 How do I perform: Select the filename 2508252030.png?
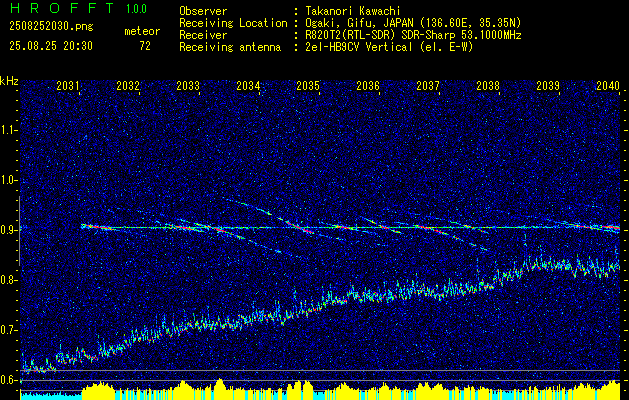[x=51, y=27]
